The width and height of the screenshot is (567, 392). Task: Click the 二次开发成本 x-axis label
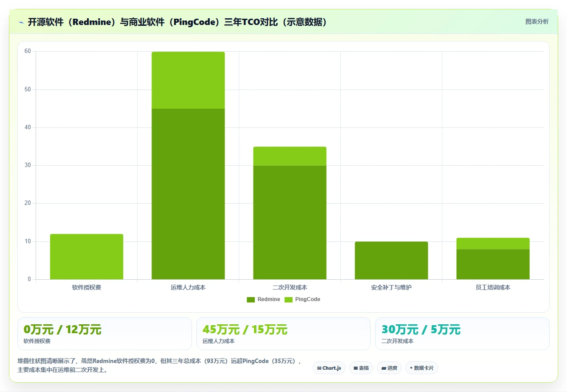point(290,287)
